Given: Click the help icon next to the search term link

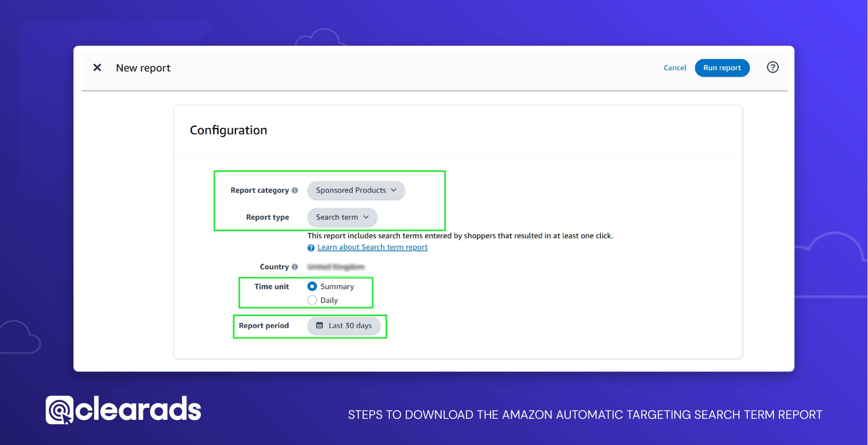Looking at the screenshot, I should 311,248.
